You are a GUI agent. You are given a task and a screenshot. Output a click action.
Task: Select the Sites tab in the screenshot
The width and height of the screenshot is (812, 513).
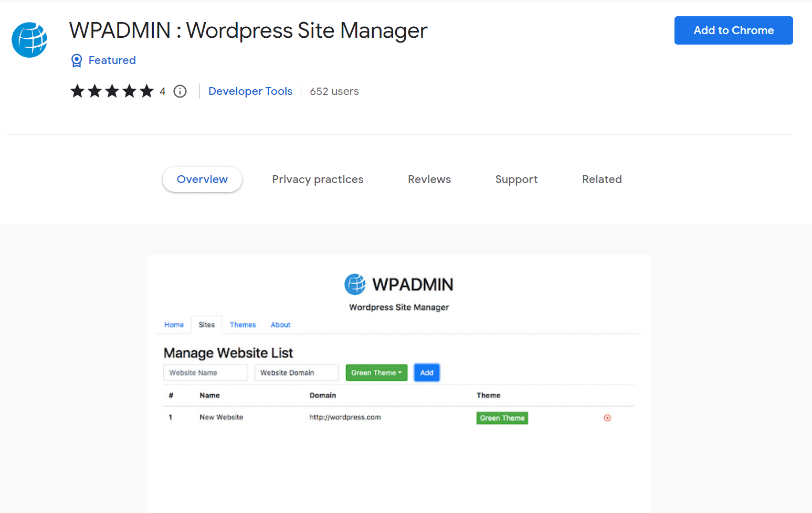pyautogui.click(x=206, y=325)
